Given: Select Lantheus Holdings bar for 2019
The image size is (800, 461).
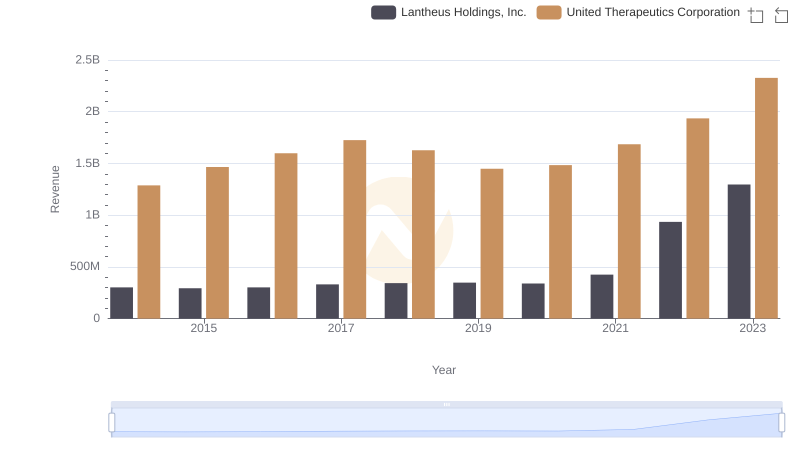Looking at the screenshot, I should (x=465, y=301).
